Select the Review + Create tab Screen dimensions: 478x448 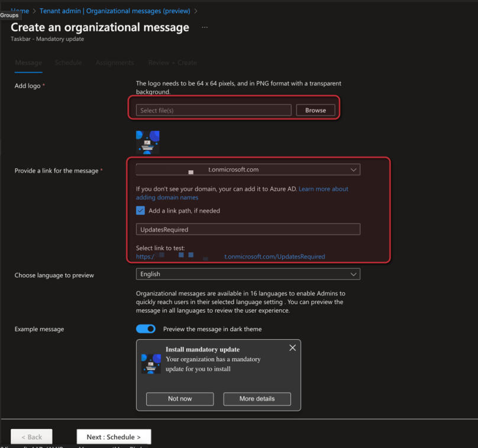pos(172,63)
